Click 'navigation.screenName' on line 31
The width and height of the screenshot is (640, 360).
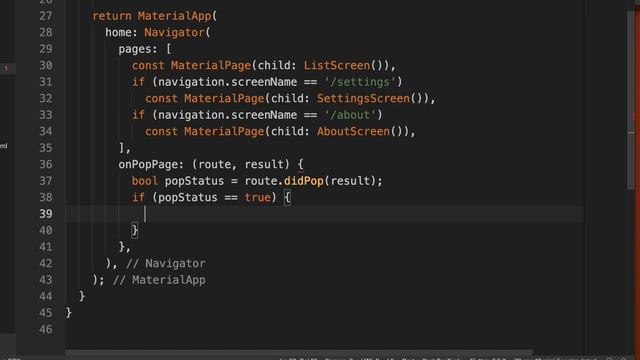pyautogui.click(x=227, y=82)
